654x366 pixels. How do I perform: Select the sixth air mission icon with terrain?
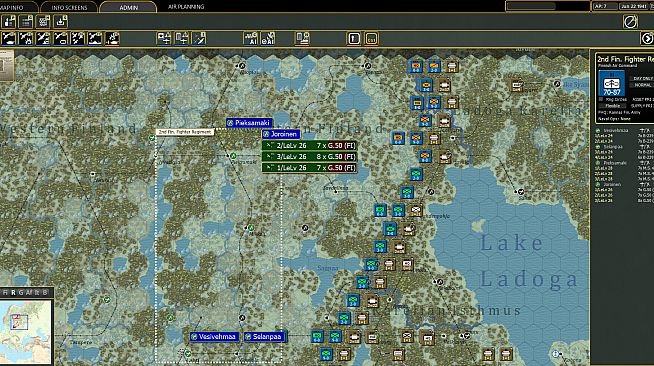(x=95, y=39)
